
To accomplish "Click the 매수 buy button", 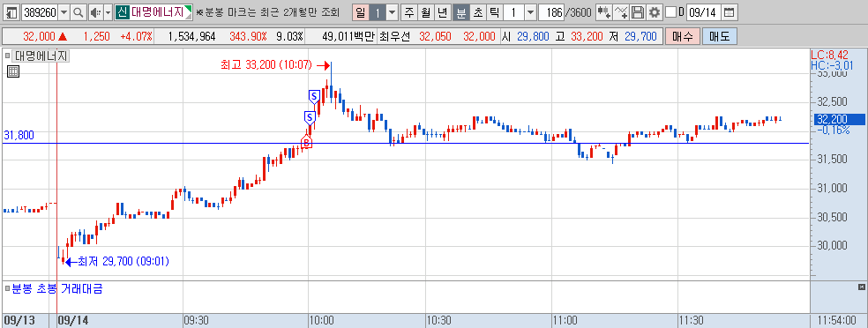I will (683, 36).
